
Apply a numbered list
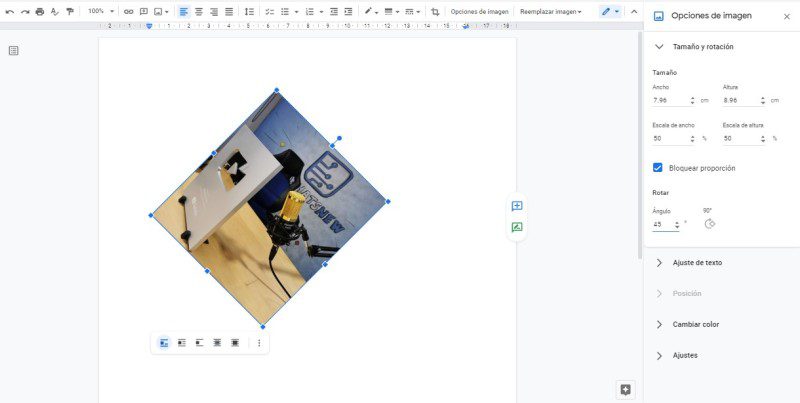[310, 11]
